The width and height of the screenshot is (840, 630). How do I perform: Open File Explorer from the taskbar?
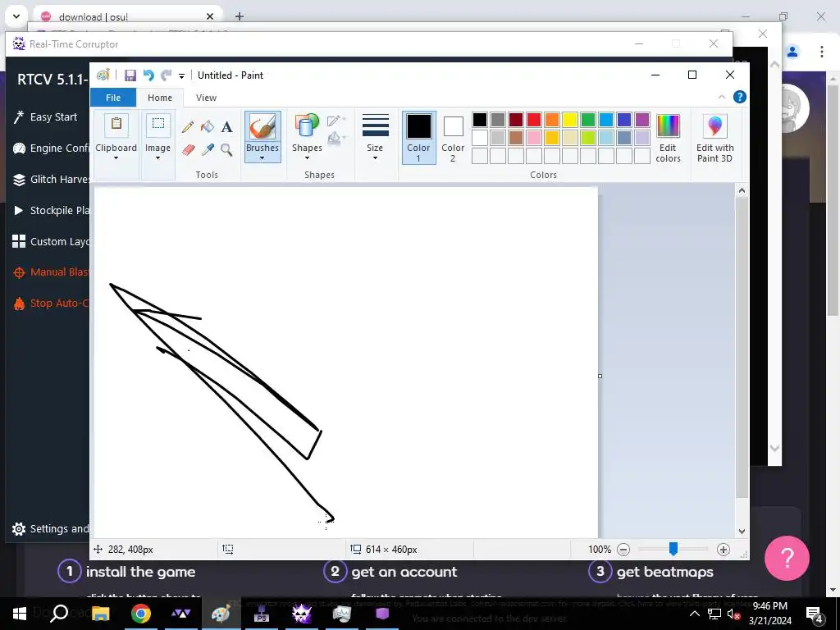tap(100, 614)
